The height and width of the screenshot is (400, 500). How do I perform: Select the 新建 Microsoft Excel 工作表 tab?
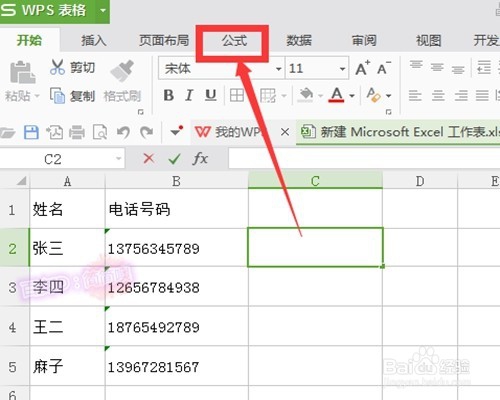[399, 132]
